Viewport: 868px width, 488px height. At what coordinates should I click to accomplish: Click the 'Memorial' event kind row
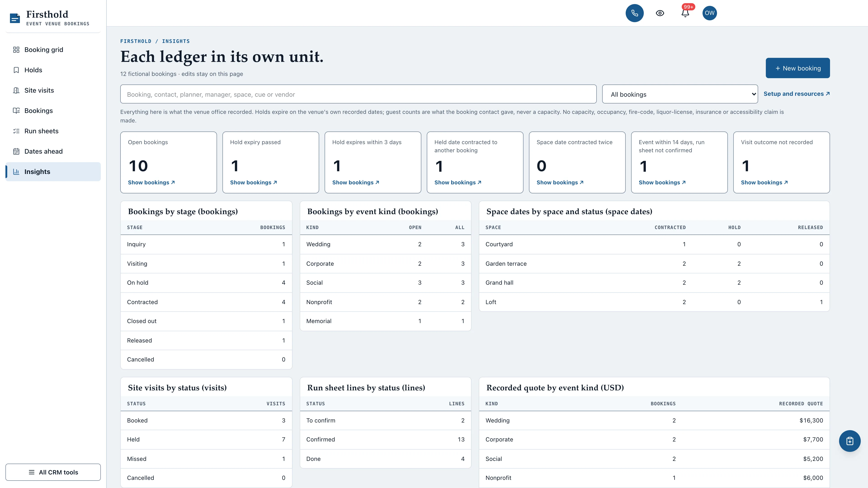[385, 321]
